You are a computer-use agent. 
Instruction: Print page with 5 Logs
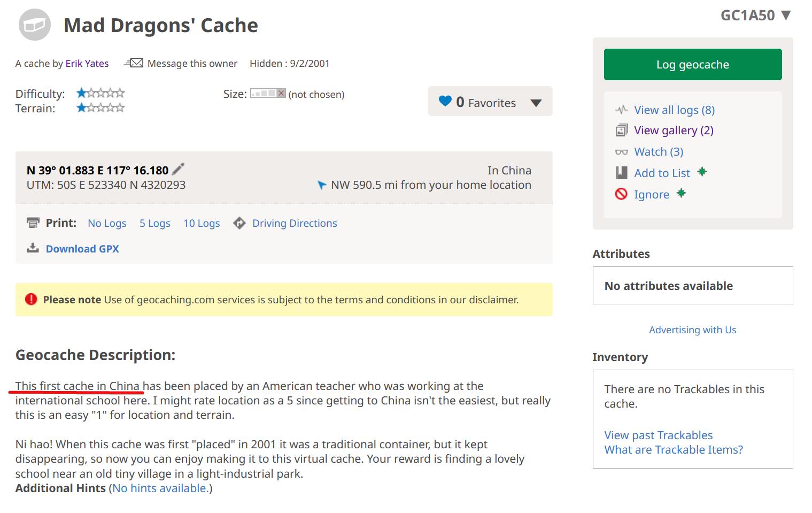point(155,223)
